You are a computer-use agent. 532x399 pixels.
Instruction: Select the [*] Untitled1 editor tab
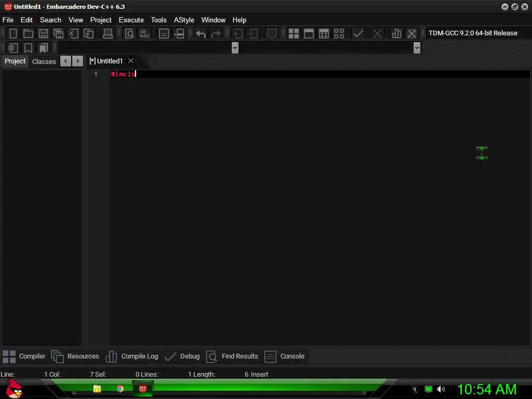click(106, 61)
